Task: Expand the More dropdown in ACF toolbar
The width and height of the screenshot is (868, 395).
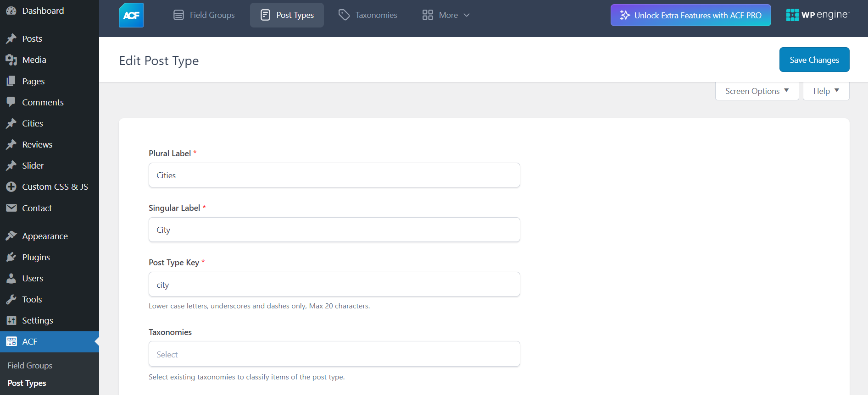Action: [x=445, y=15]
